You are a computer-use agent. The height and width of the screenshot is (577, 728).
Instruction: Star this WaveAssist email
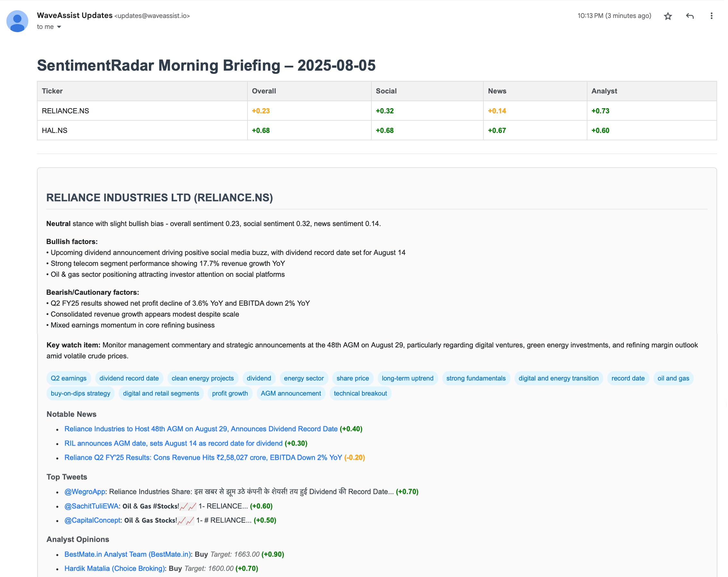coord(668,16)
